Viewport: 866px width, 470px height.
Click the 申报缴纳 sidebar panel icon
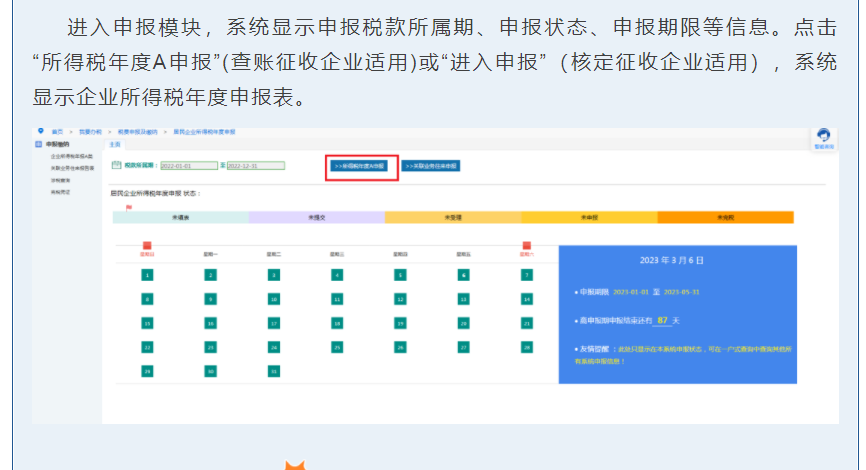[x=39, y=144]
